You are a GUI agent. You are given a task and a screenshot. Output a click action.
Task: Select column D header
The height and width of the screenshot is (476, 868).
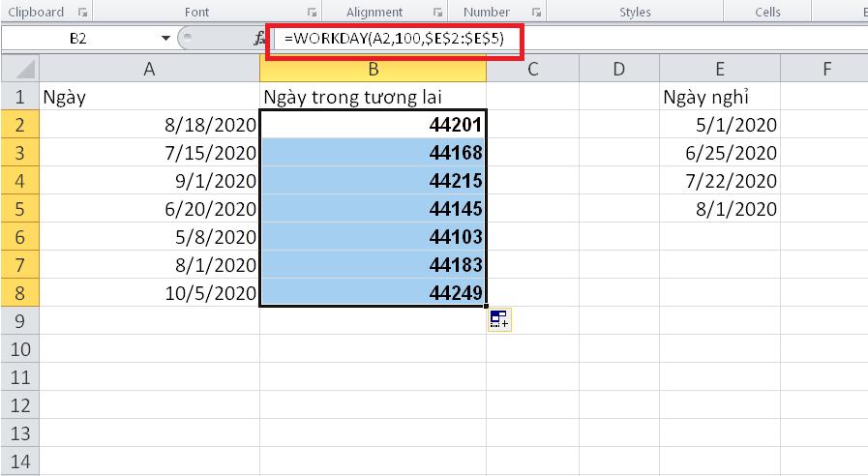[x=619, y=69]
